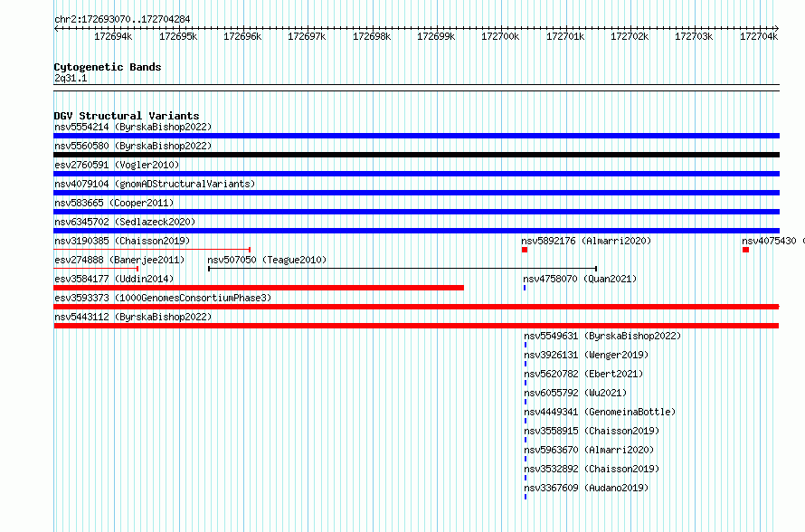
Task: Click the 172699k ruler position
Action: (436, 36)
